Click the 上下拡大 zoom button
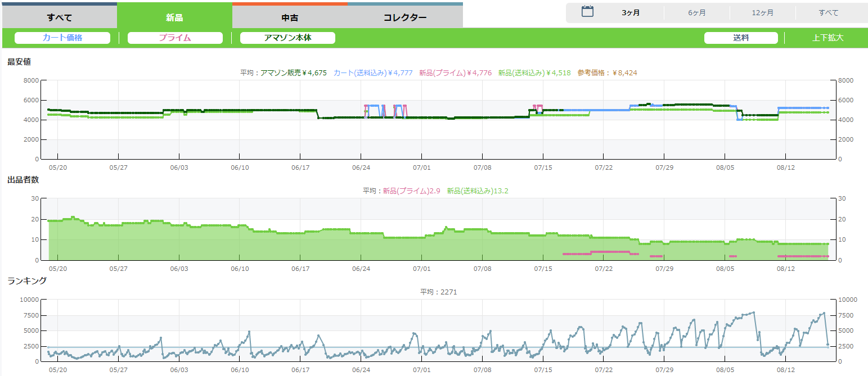This screenshot has height=376, width=868. pyautogui.click(x=827, y=38)
